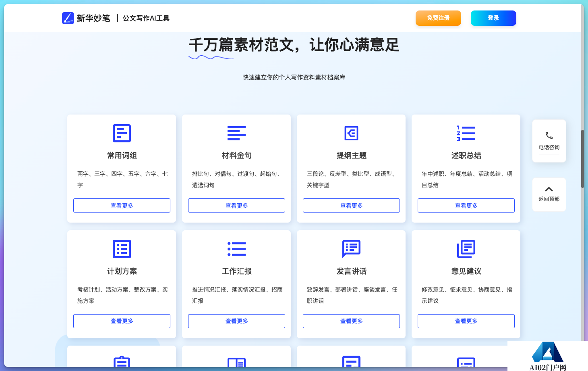Click the 返回顶部 label

(x=549, y=199)
